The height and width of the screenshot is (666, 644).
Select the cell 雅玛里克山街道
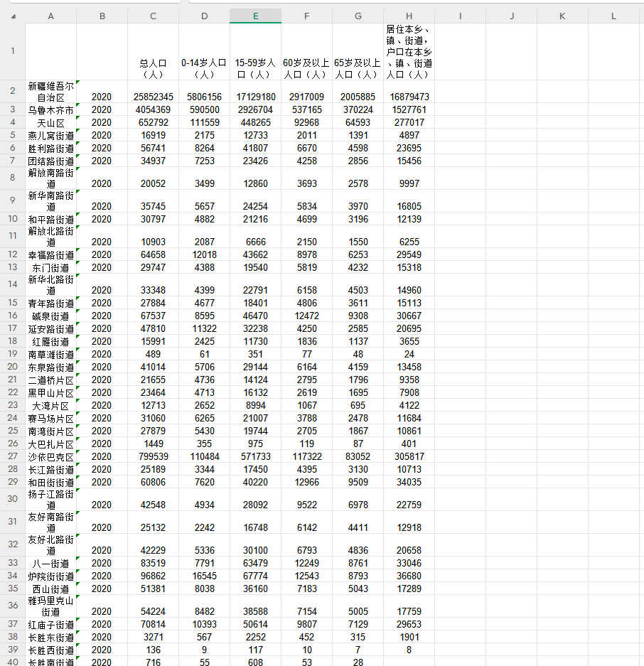(51, 606)
